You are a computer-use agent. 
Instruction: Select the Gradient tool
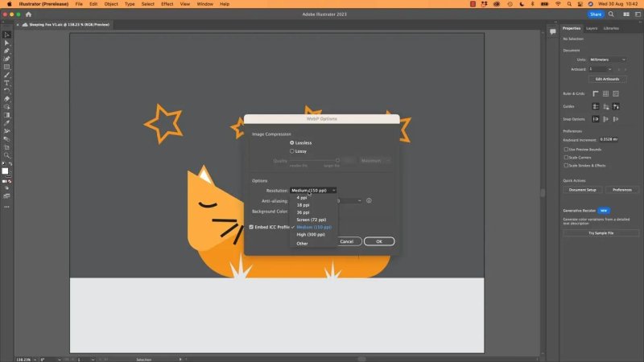[x=6, y=115]
